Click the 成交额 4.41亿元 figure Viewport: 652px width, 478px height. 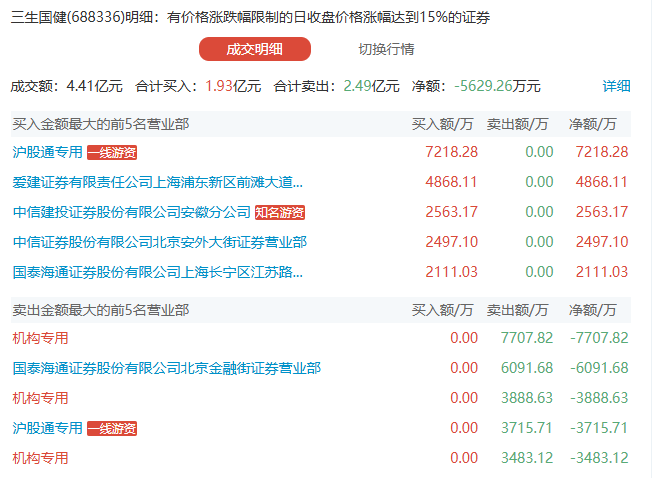(x=67, y=86)
